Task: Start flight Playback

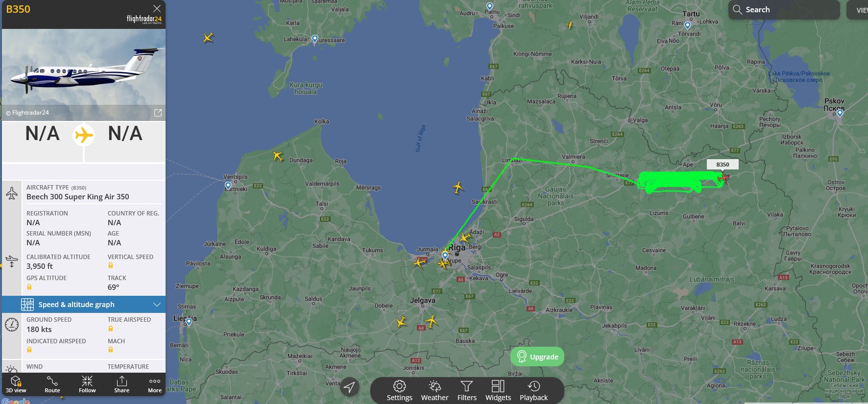Action: [x=534, y=391]
